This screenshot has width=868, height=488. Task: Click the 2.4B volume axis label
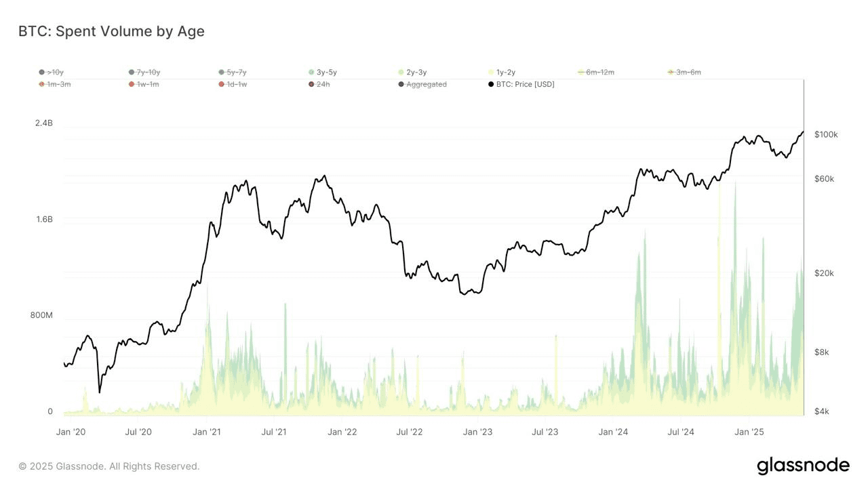click(44, 123)
